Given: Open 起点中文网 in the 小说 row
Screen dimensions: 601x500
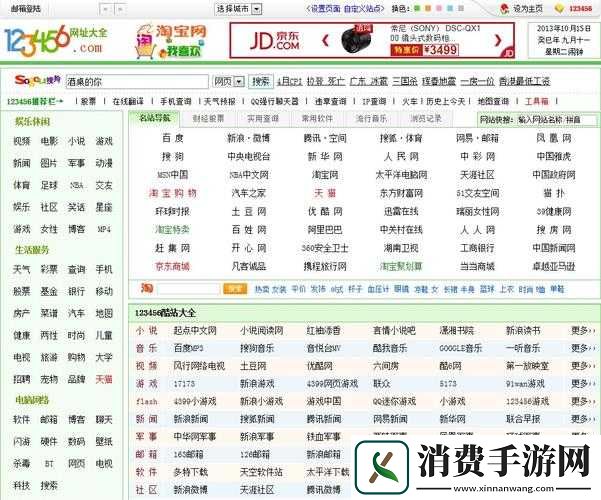Looking at the screenshot, I should (x=195, y=330).
